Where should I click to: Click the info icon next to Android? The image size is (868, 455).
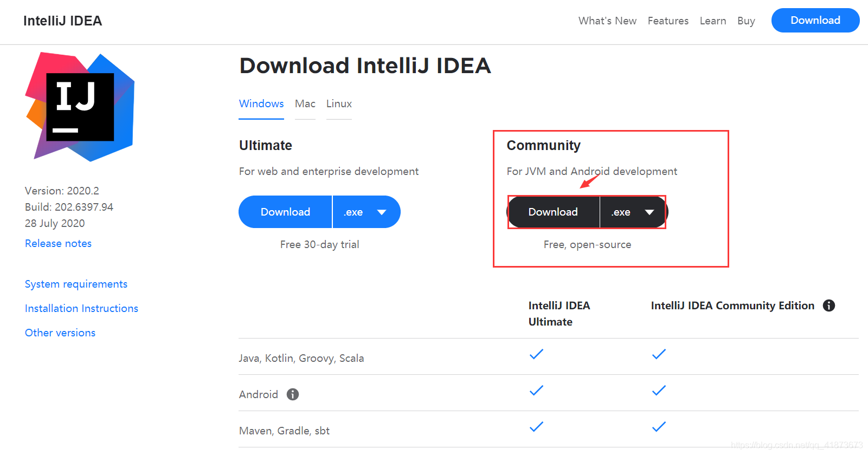(x=293, y=394)
